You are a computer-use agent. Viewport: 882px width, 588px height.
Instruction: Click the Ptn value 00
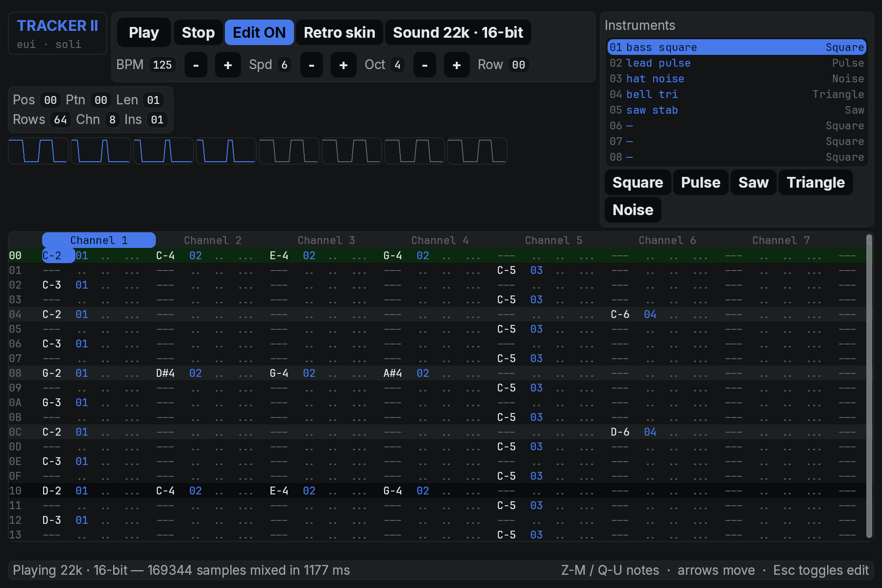[x=101, y=100]
